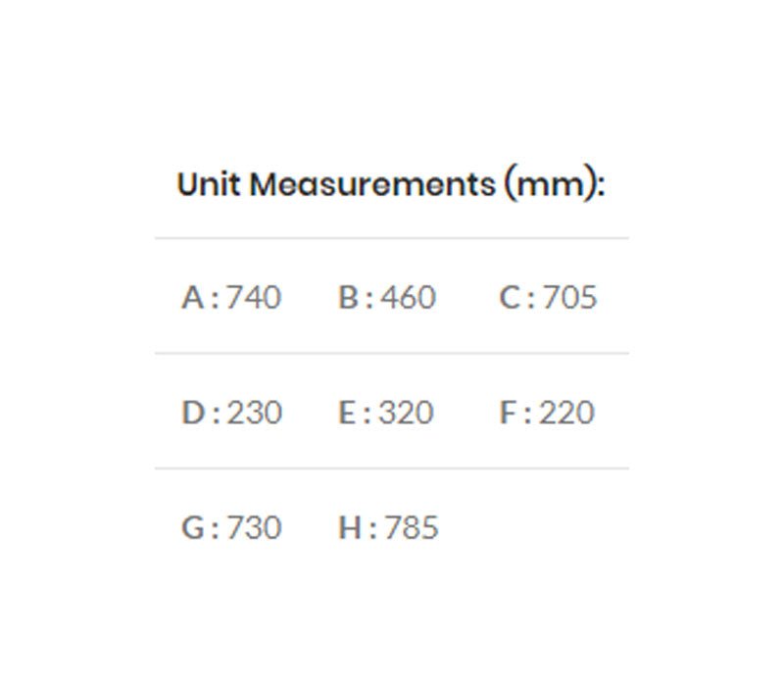Select the value 460
Screen dimensions: 784x686
click(409, 297)
